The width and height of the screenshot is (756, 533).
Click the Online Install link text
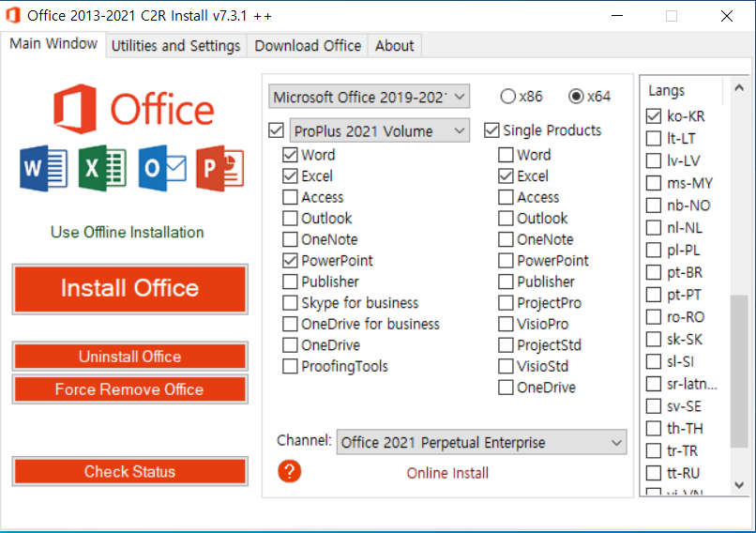click(447, 473)
